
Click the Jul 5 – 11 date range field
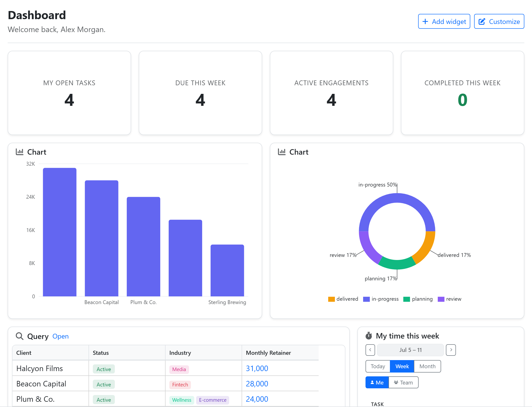(x=410, y=350)
